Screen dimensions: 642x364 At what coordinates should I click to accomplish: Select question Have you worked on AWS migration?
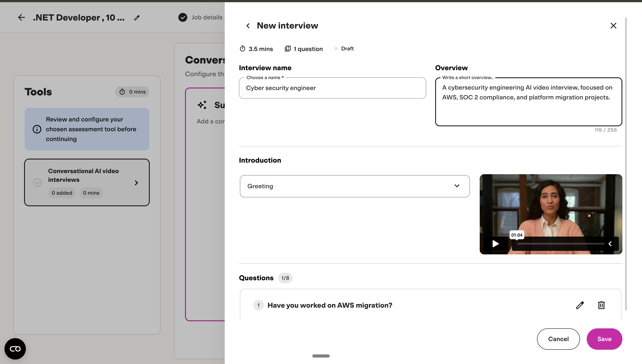330,305
